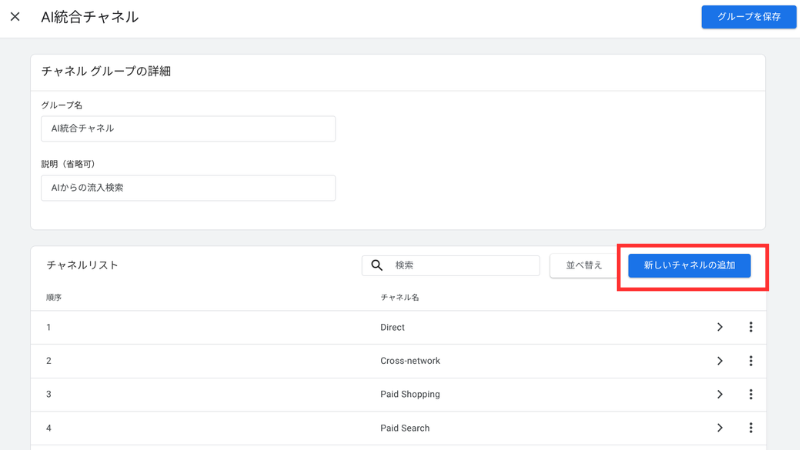The height and width of the screenshot is (450, 800).
Task: Open the three-dot menu for Direct
Action: click(x=750, y=327)
